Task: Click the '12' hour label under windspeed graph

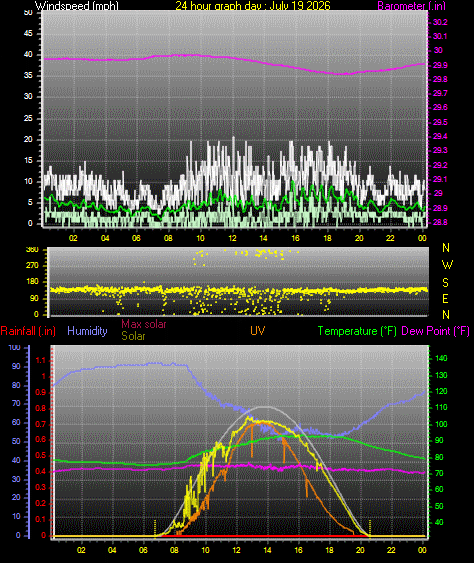Action: pyautogui.click(x=233, y=238)
